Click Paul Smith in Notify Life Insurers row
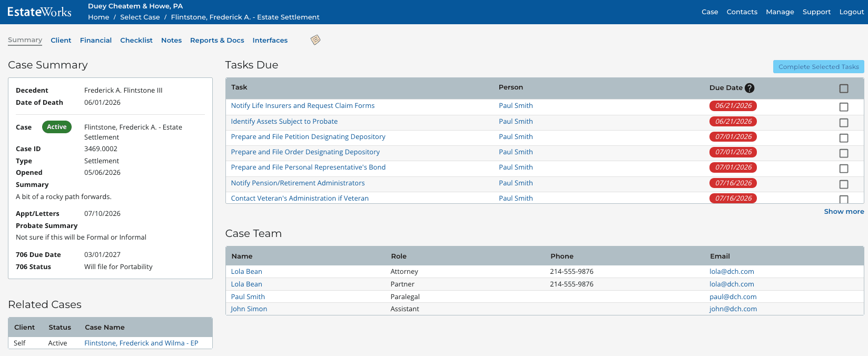The height and width of the screenshot is (356, 868). tap(516, 106)
